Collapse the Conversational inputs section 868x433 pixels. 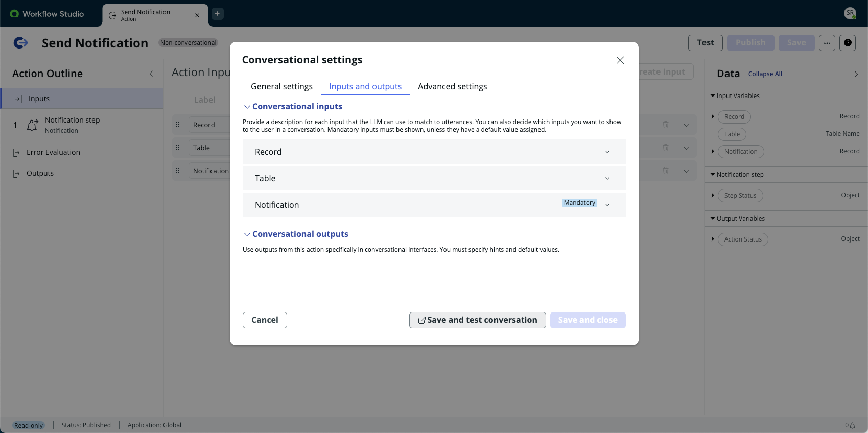pos(247,107)
